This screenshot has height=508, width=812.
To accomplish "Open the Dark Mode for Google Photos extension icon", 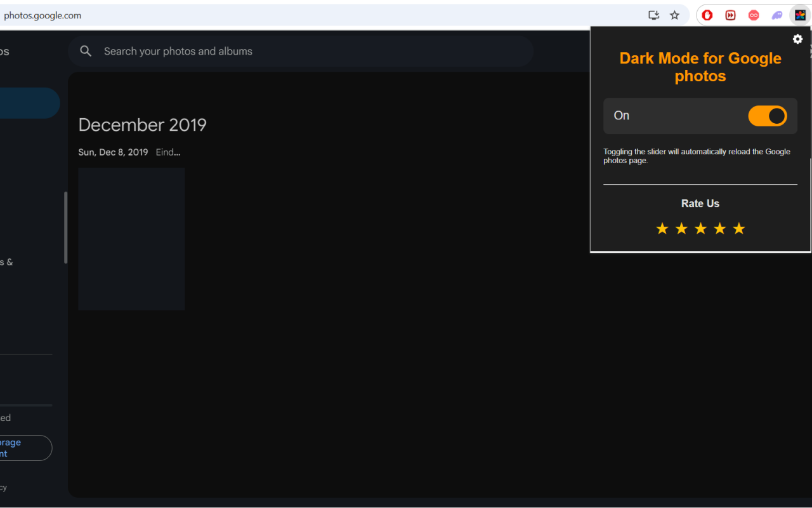I will tap(800, 15).
